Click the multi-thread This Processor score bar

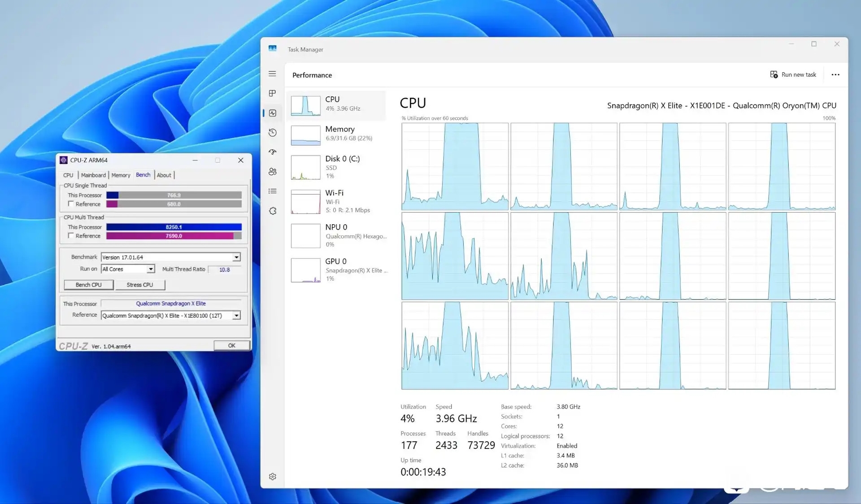(174, 227)
